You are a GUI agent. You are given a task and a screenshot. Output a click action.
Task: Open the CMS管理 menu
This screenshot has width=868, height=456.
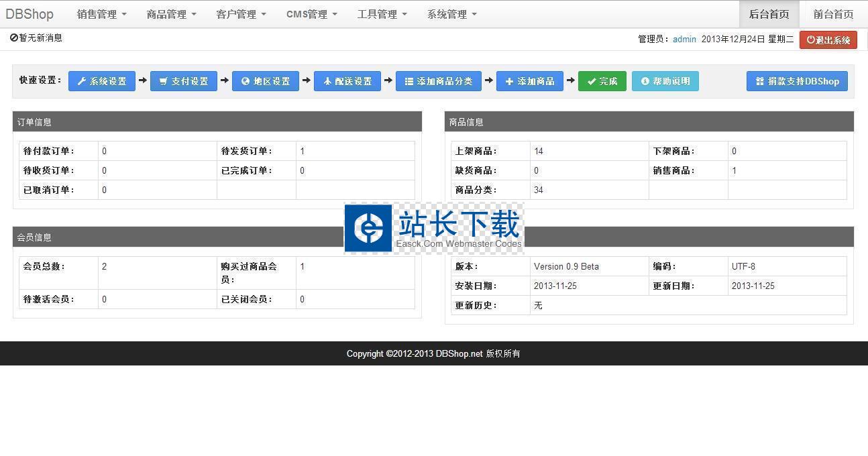(x=311, y=14)
